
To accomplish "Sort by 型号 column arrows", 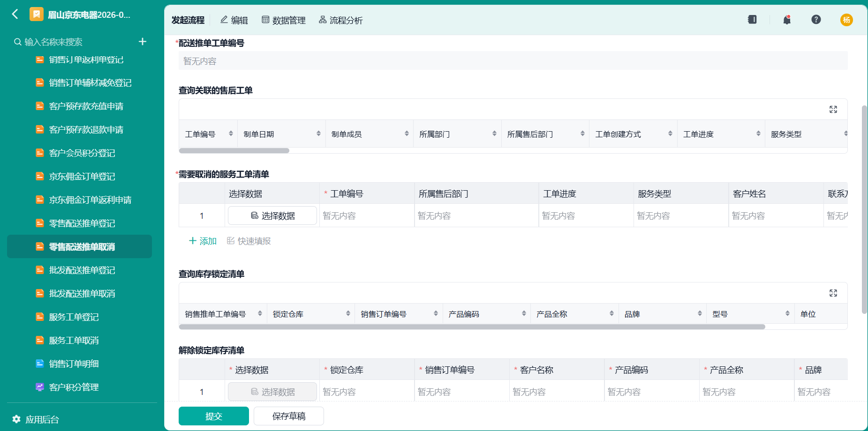I will pyautogui.click(x=787, y=313).
